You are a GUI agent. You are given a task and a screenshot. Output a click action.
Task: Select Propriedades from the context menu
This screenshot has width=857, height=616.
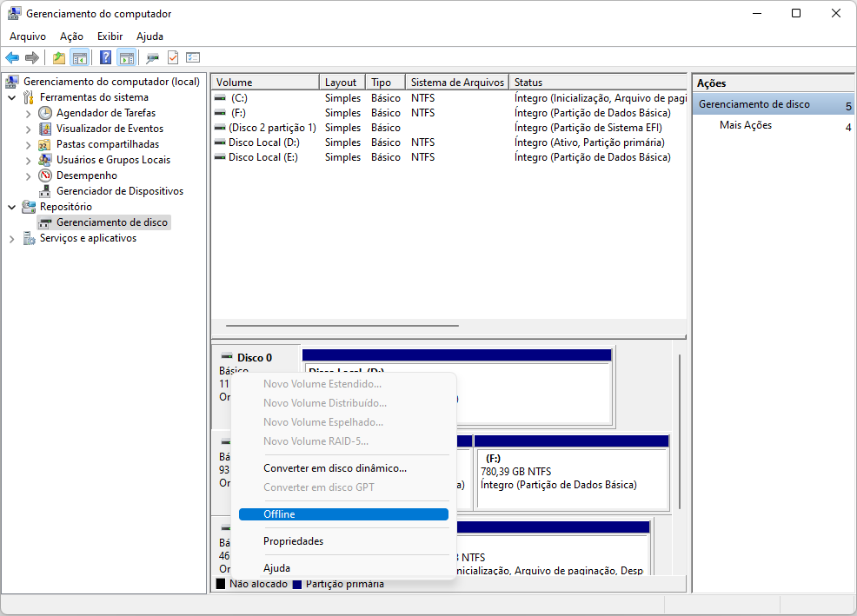[x=293, y=541]
